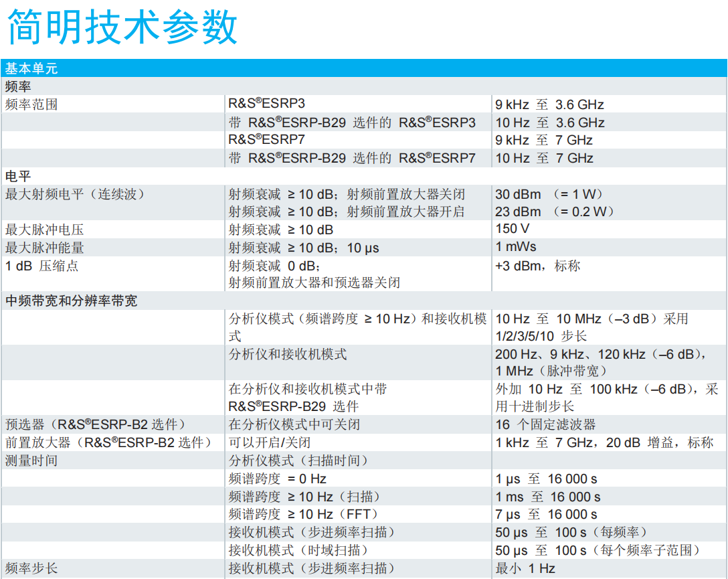Click the 前置放大器 (R&S ESRP-B2 选件) label
Image resolution: width=728 pixels, height=579 pixels.
pyautogui.click(x=108, y=443)
